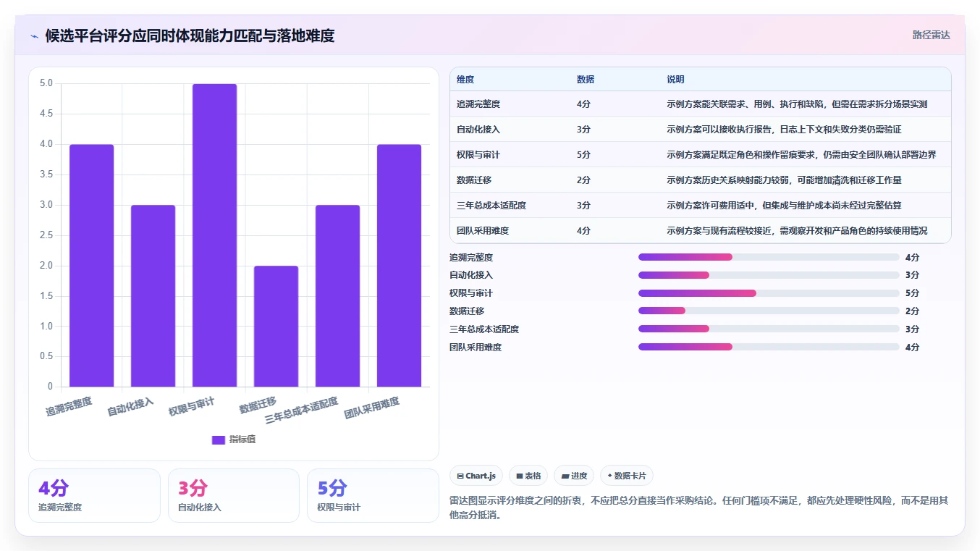Click the 数据迁移 bar in the chart

pos(276,326)
